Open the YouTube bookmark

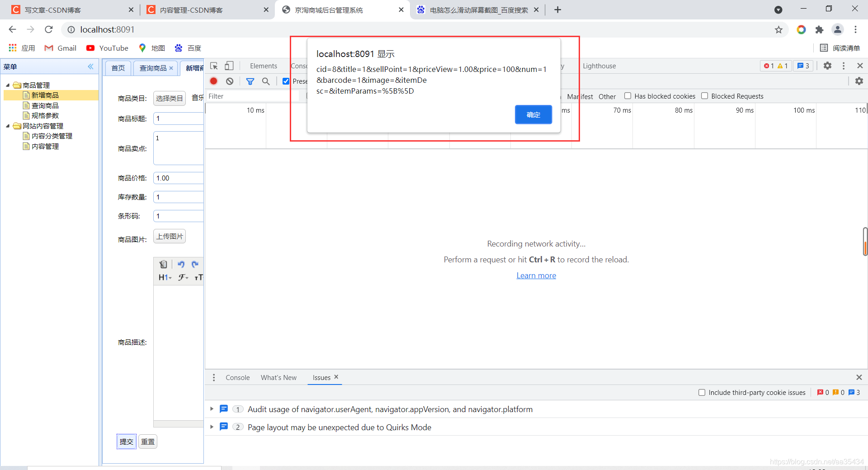[x=108, y=48]
